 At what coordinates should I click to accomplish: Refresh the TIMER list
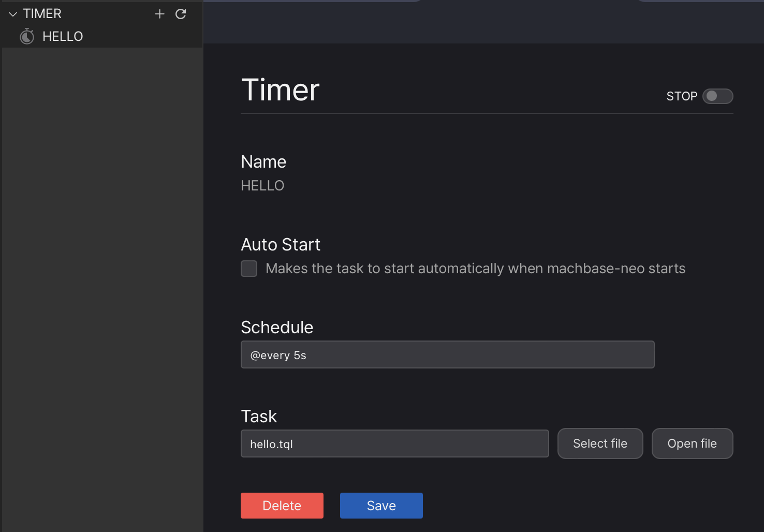(181, 14)
